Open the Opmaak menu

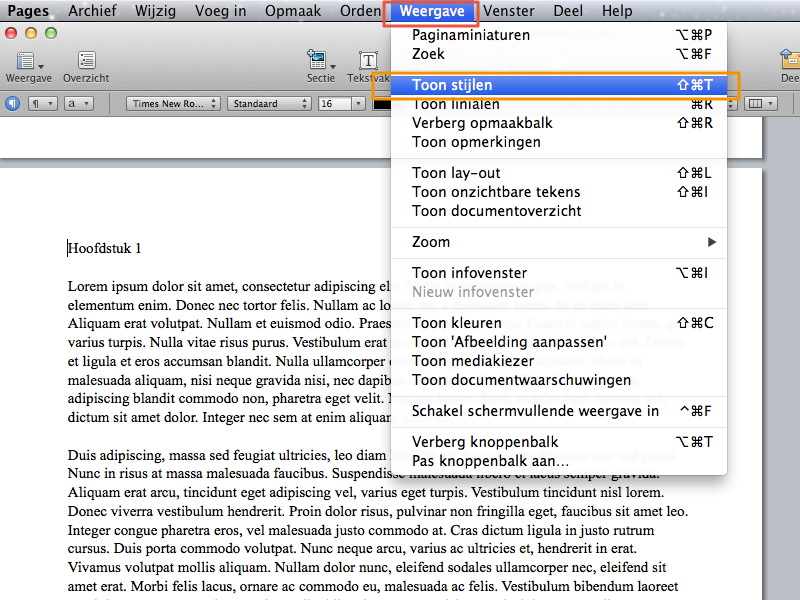point(293,11)
